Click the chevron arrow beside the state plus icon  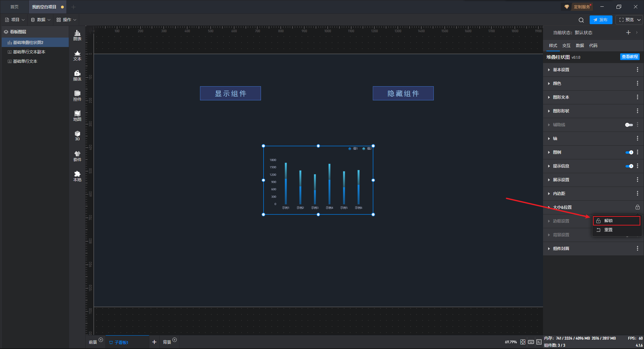pos(637,33)
